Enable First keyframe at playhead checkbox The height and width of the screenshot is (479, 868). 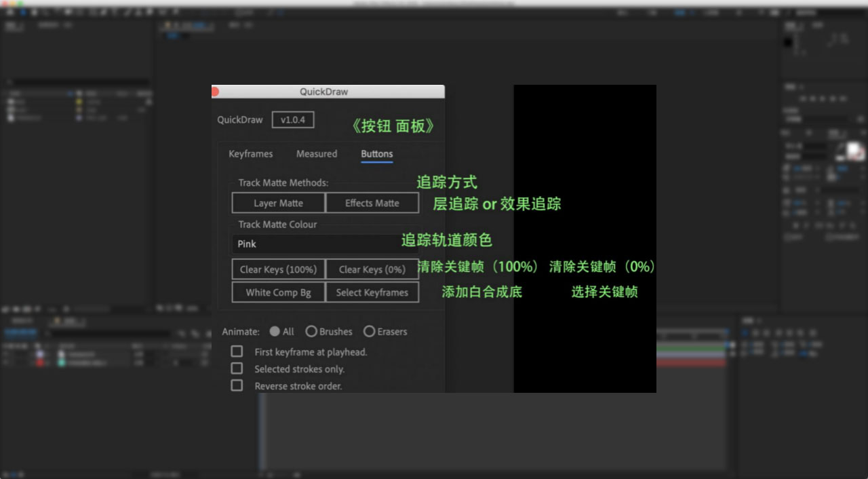(x=237, y=351)
